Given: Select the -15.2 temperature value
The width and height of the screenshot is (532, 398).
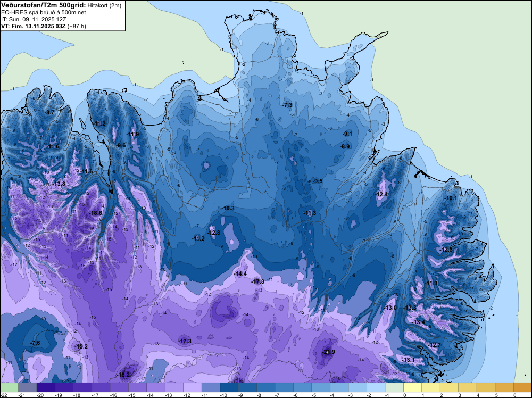Looking at the screenshot, I should click(x=81, y=346).
